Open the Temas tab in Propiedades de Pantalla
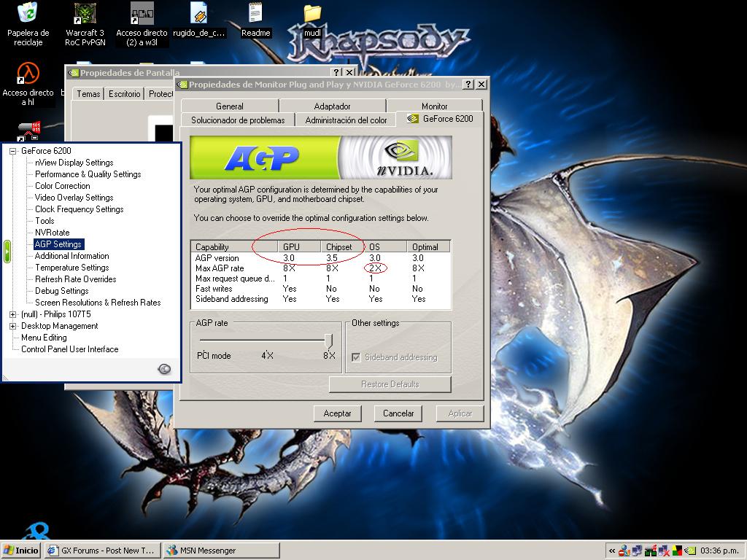The image size is (747, 560). [x=88, y=94]
